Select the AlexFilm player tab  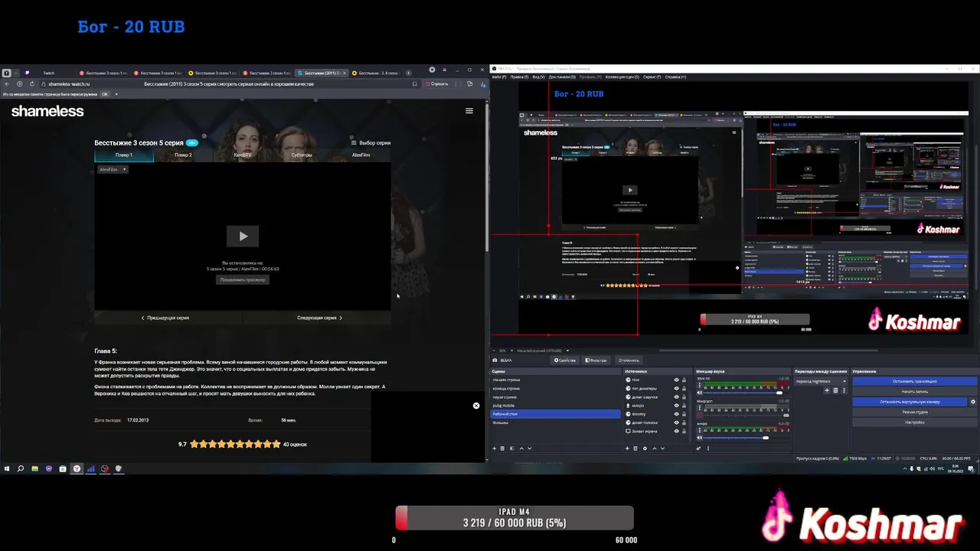pyautogui.click(x=361, y=155)
